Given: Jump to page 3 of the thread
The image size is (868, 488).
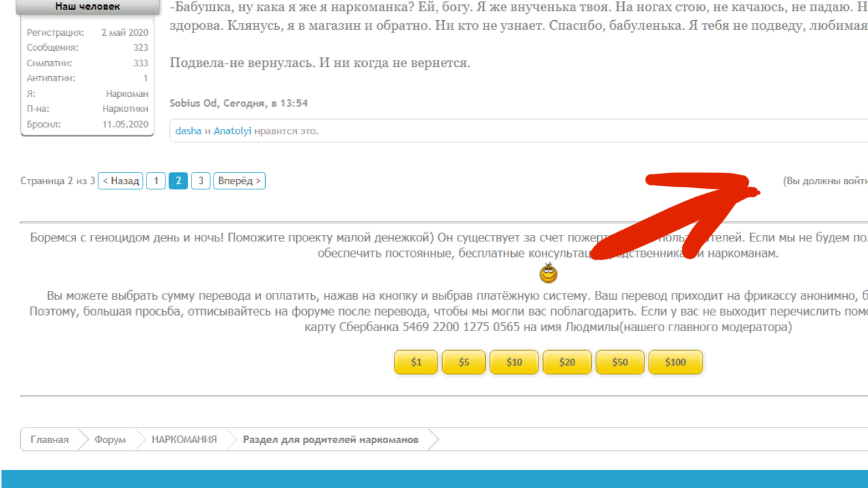Looking at the screenshot, I should coord(201,181).
